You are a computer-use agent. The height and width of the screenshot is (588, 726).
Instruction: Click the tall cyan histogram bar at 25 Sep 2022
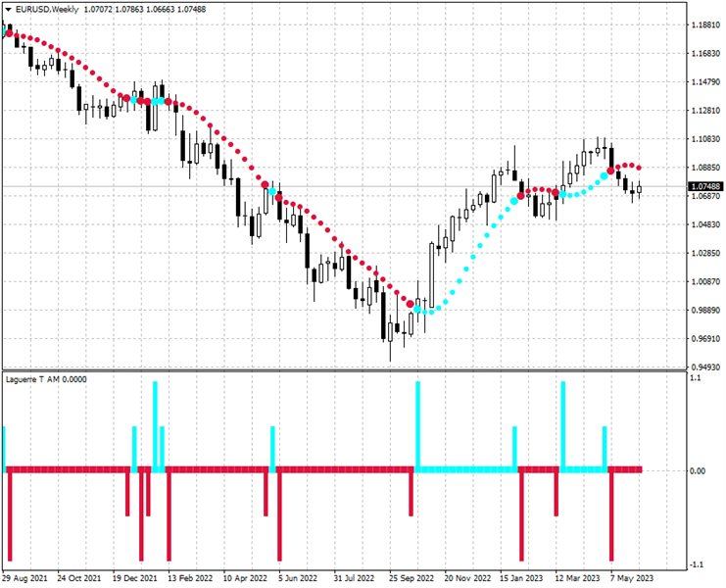[418, 425]
